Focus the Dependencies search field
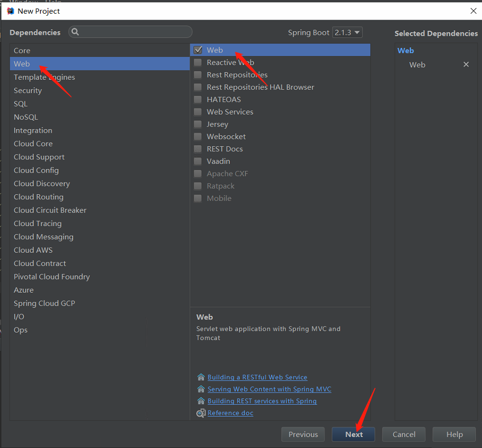Viewport: 482px width, 448px height. coord(130,32)
